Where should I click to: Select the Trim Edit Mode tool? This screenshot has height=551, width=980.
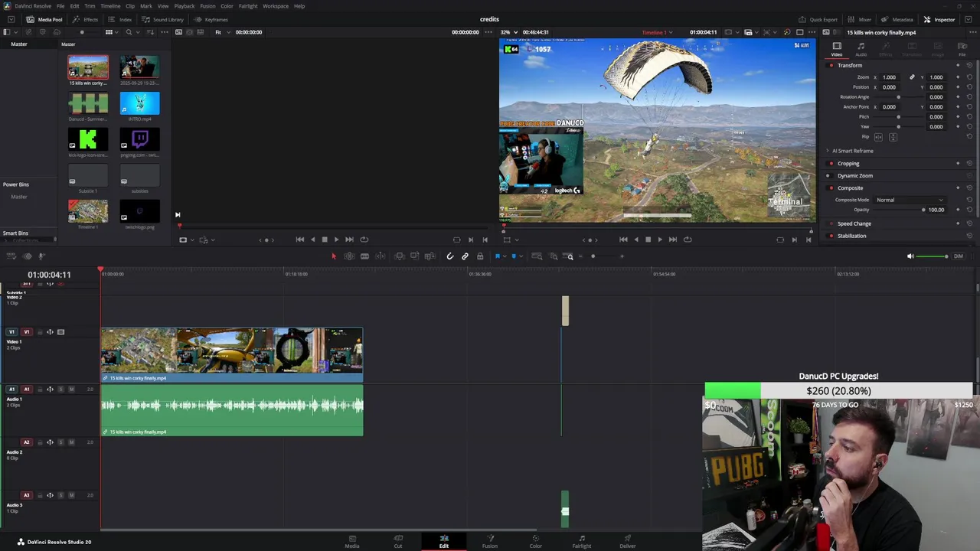pyautogui.click(x=349, y=256)
